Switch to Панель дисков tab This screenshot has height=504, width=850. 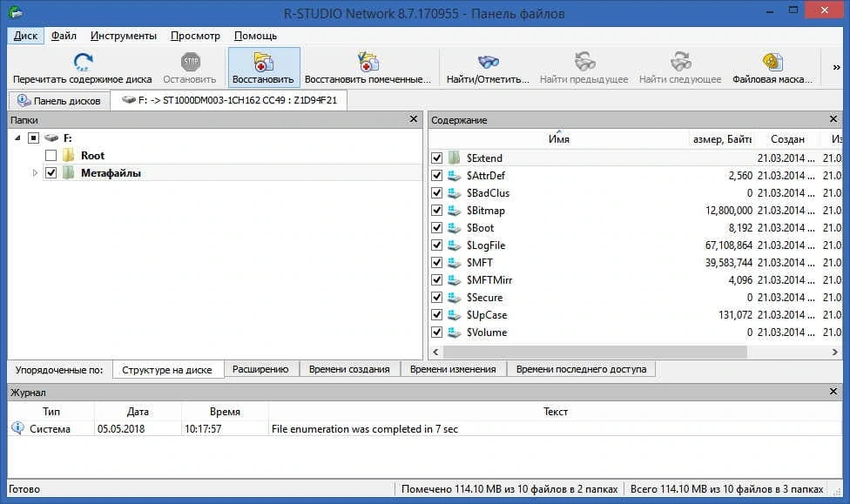(59, 101)
